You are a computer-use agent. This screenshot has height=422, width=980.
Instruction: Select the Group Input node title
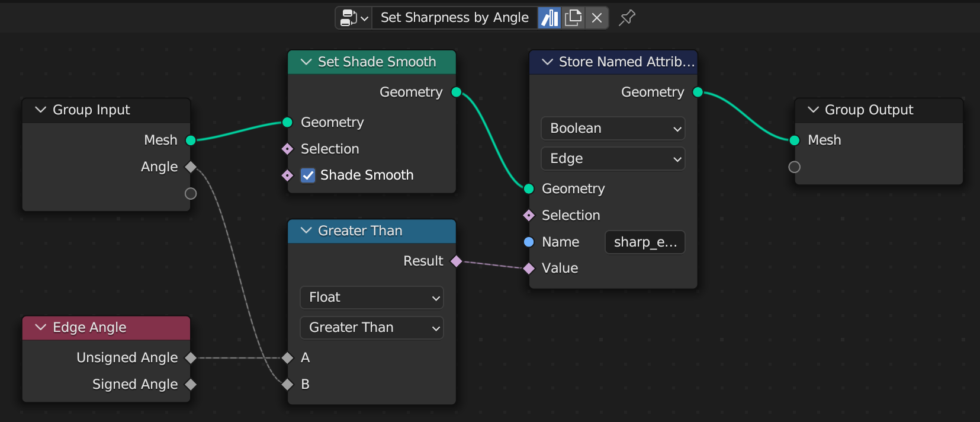[x=91, y=110]
